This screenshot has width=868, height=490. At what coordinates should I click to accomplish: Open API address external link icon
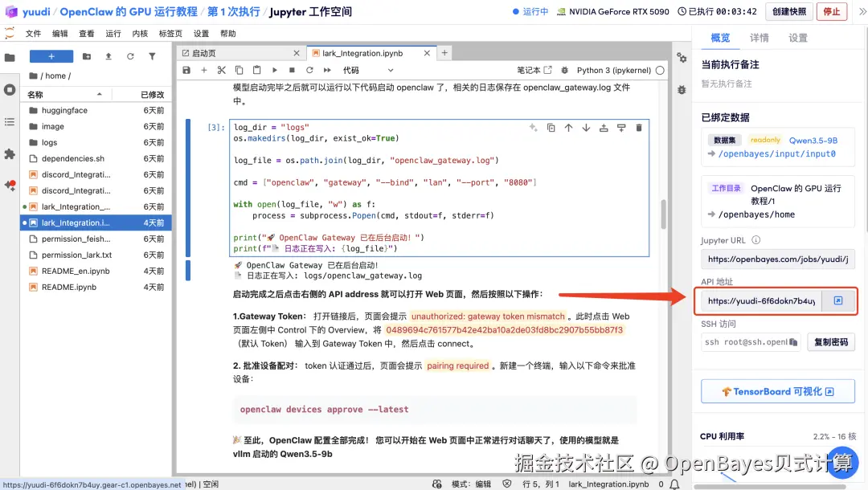click(838, 301)
